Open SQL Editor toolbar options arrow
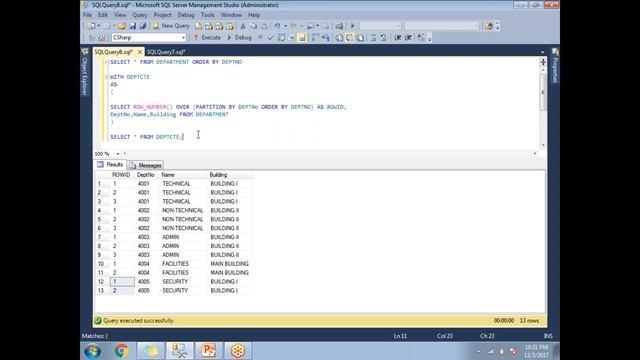 429,38
